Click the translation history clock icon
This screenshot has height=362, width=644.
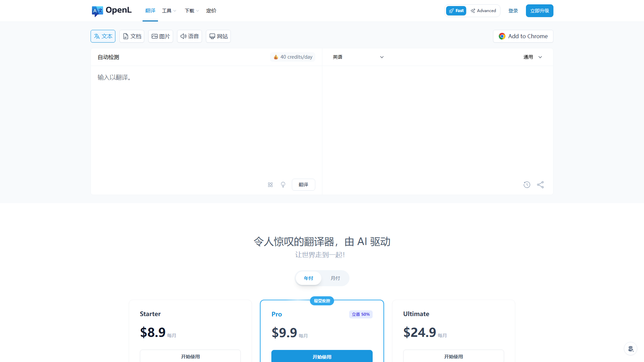pyautogui.click(x=527, y=185)
